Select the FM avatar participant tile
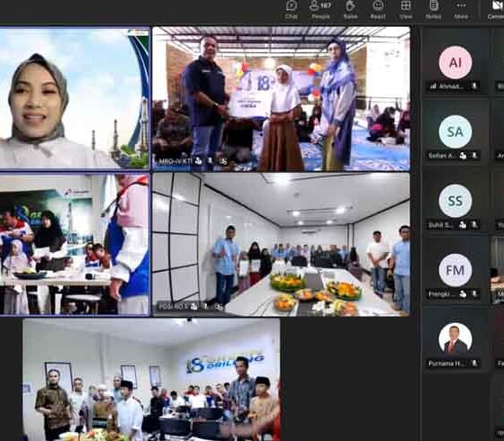Screen dimensions: 504x441 [455, 270]
